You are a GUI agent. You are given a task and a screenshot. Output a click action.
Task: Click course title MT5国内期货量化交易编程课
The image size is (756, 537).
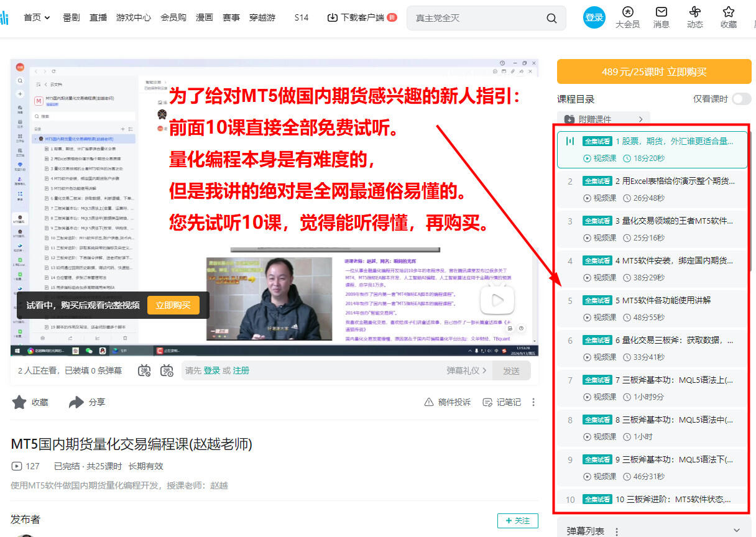point(132,444)
